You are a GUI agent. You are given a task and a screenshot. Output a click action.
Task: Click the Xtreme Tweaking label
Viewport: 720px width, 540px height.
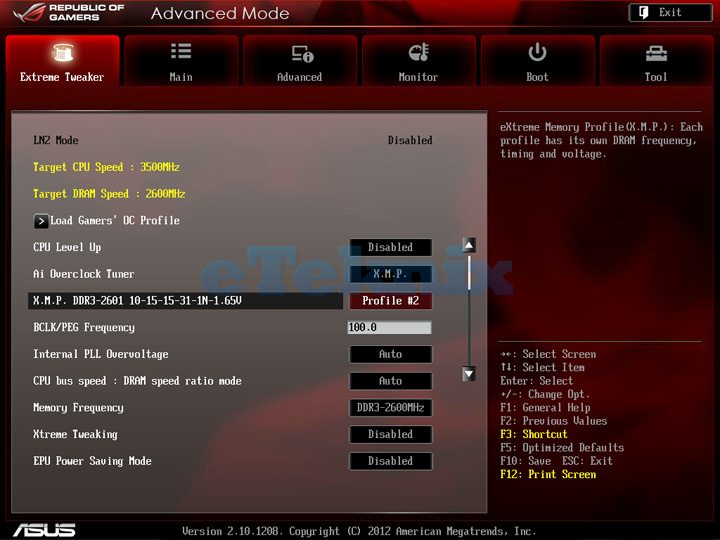pos(75,434)
